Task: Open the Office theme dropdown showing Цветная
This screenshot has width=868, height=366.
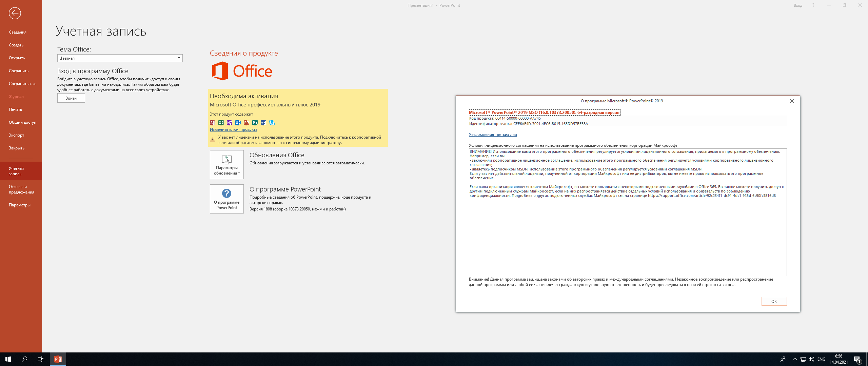Action: point(120,58)
